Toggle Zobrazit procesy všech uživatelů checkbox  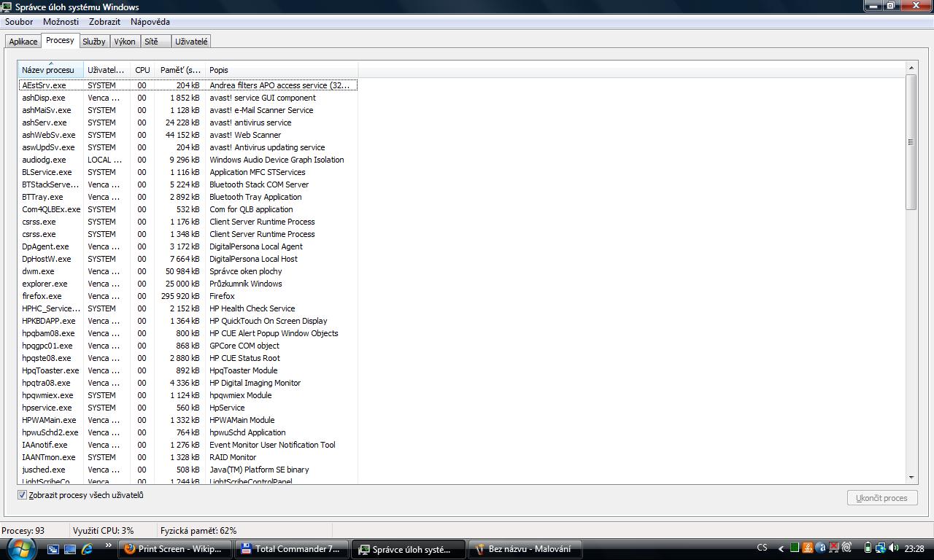tap(23, 495)
